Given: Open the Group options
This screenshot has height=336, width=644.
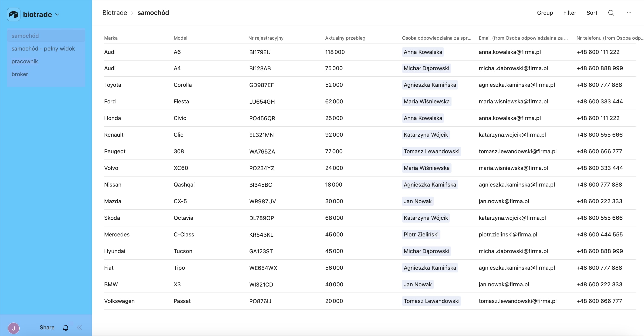Looking at the screenshot, I should coord(545,13).
